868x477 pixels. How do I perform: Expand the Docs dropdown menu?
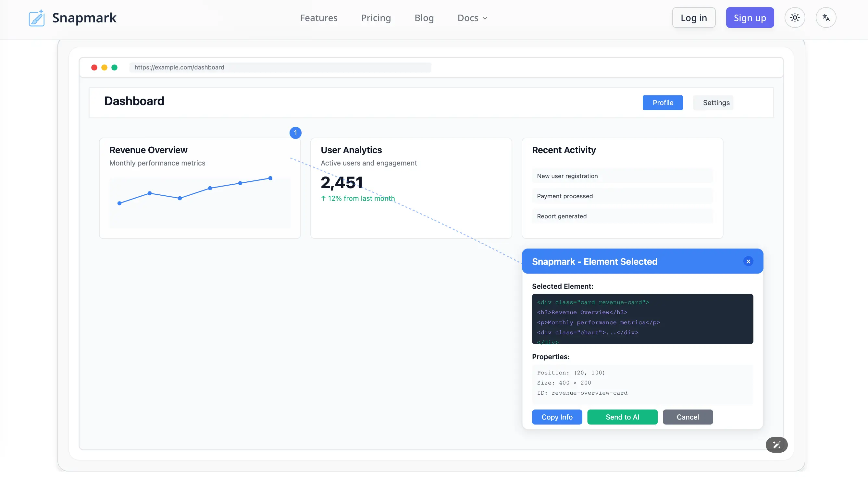(x=472, y=18)
